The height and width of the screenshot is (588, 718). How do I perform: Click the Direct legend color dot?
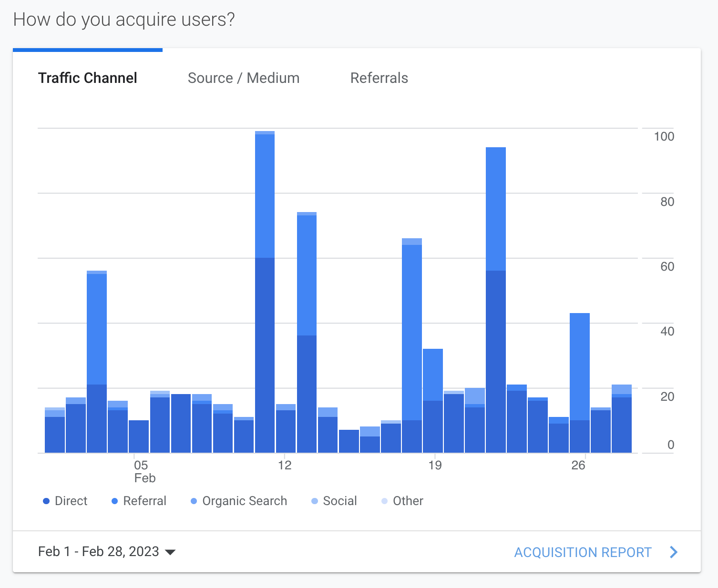point(46,501)
